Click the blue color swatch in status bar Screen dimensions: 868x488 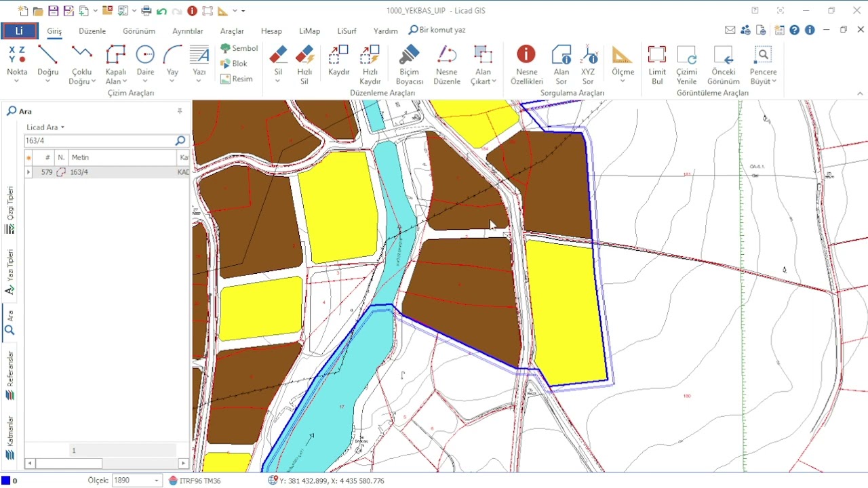pyautogui.click(x=5, y=481)
